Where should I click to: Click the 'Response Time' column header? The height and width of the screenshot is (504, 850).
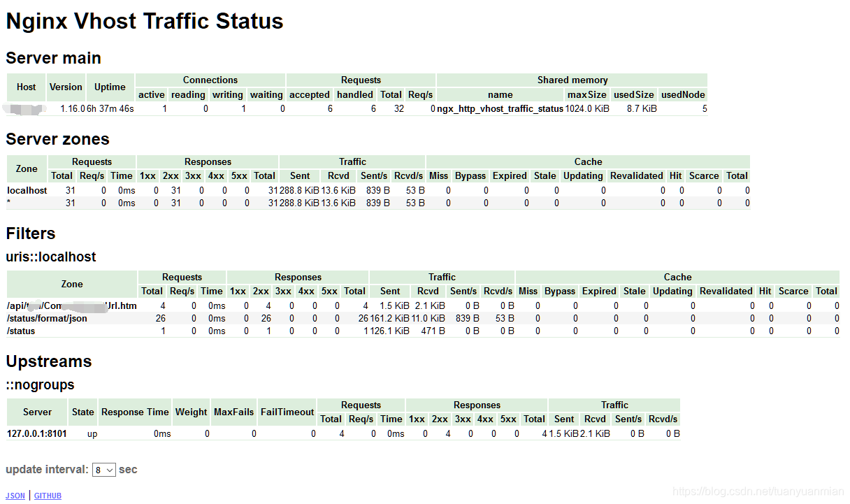[x=135, y=412]
